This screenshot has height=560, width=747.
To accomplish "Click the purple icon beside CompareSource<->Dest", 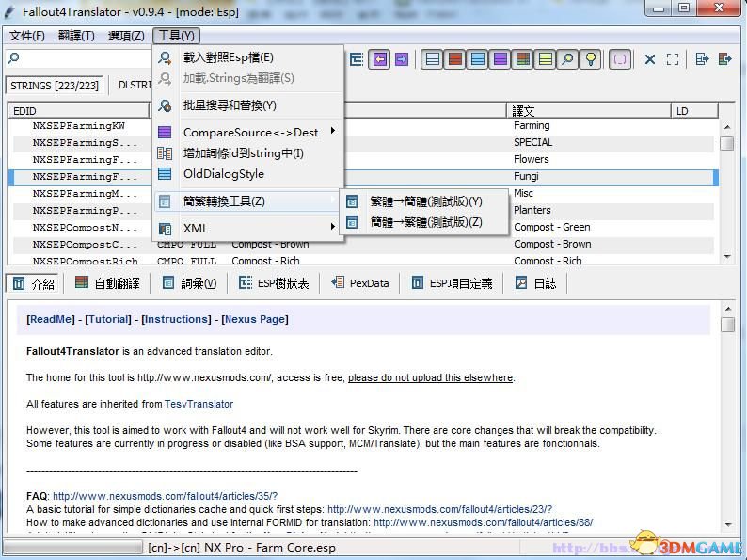I will [x=165, y=132].
